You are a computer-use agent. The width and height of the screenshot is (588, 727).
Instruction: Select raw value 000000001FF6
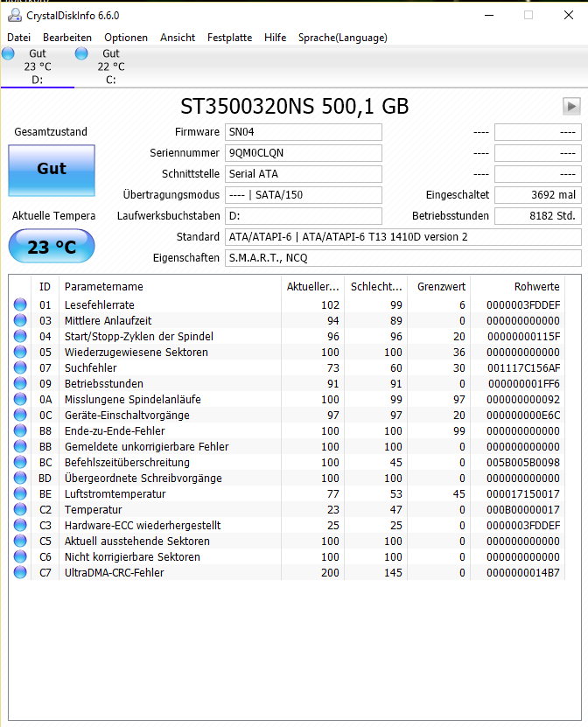click(524, 384)
